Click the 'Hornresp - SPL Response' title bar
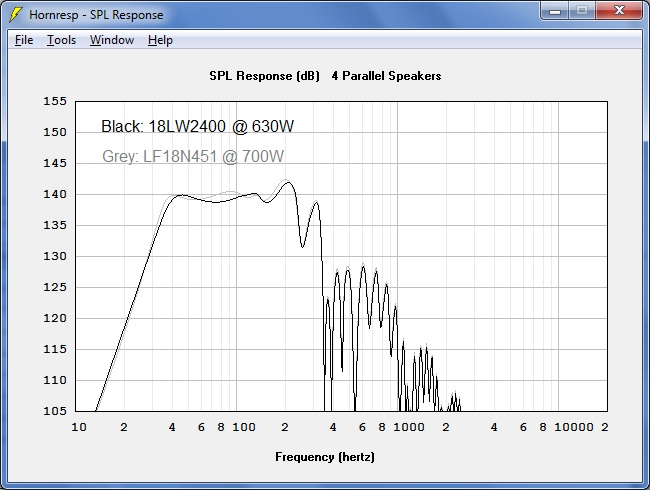The image size is (650, 490). 96,15
